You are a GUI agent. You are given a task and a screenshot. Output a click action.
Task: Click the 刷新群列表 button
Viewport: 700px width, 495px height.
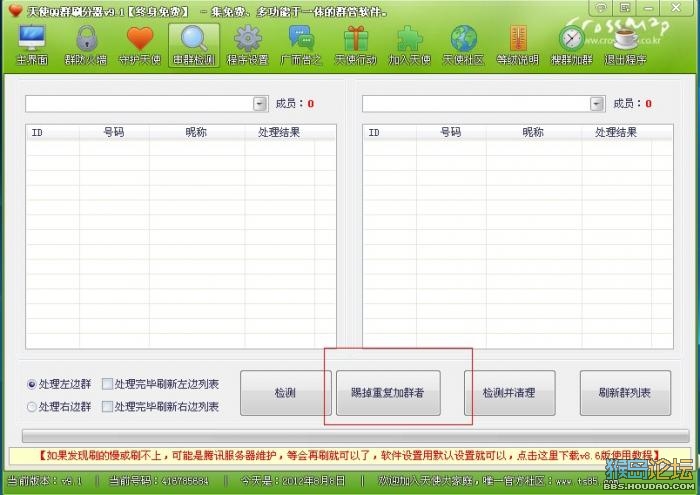tap(625, 393)
